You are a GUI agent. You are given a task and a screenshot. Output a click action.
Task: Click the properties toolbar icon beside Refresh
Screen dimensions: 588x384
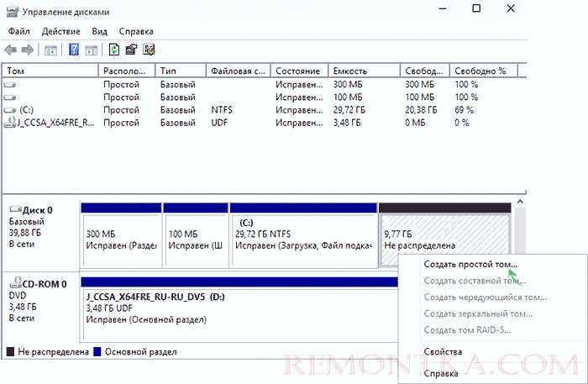coord(131,50)
